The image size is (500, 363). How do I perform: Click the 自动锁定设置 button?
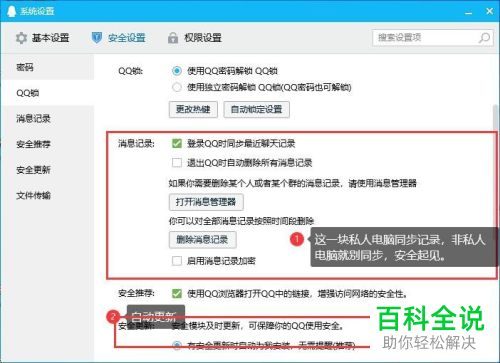(x=257, y=109)
